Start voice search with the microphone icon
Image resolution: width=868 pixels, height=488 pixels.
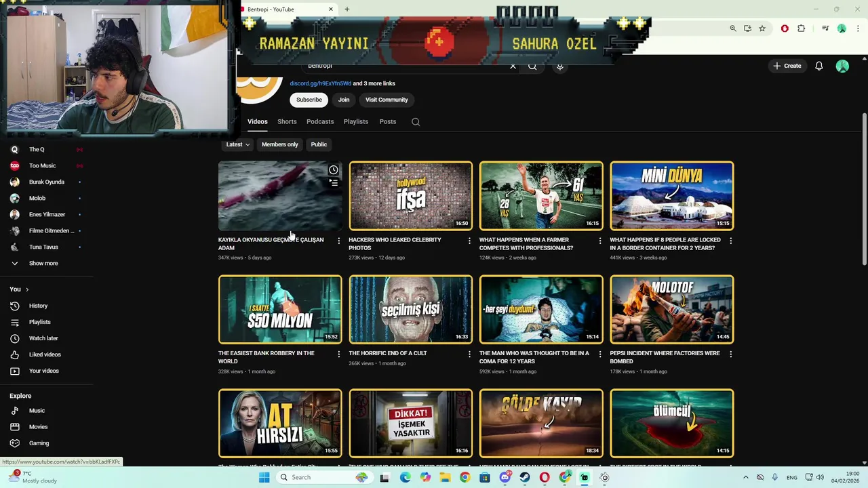click(559, 66)
